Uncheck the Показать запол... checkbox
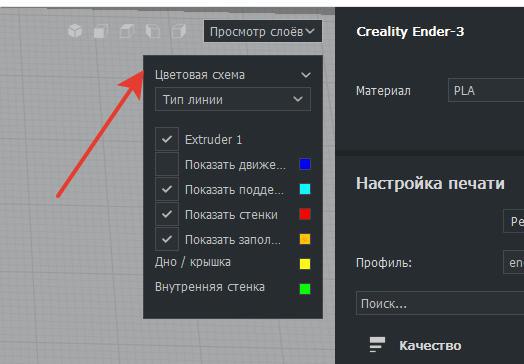 pyautogui.click(x=167, y=239)
